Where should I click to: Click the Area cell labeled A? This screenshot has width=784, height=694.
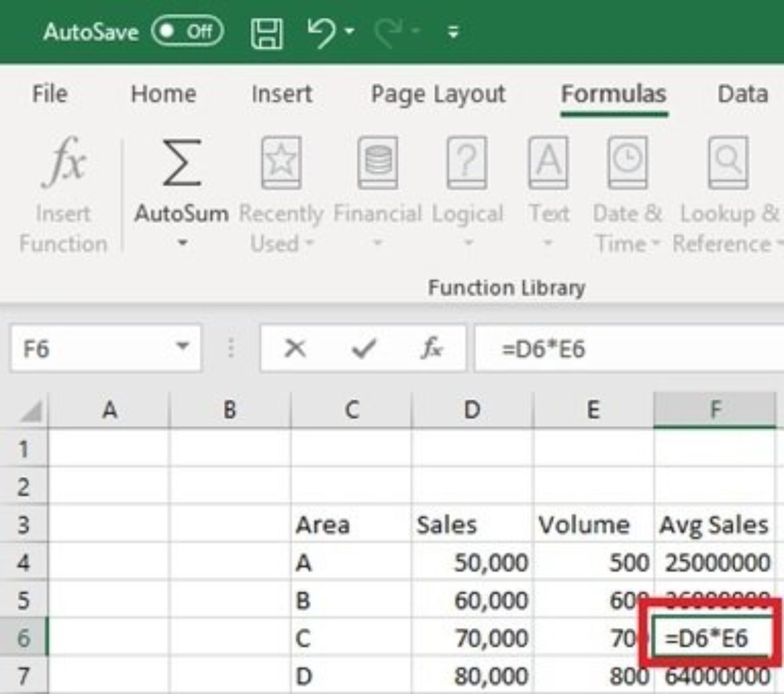(x=351, y=562)
